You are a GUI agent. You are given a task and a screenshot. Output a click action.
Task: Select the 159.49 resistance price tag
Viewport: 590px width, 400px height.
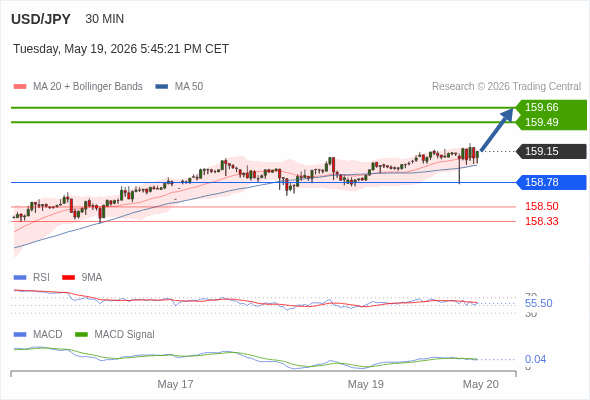click(x=551, y=122)
